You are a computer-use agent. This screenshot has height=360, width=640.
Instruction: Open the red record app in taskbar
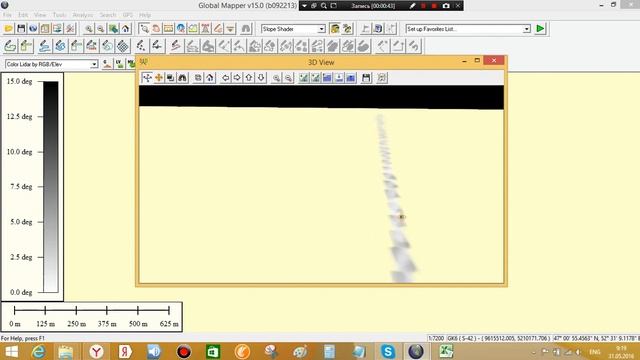point(184,351)
